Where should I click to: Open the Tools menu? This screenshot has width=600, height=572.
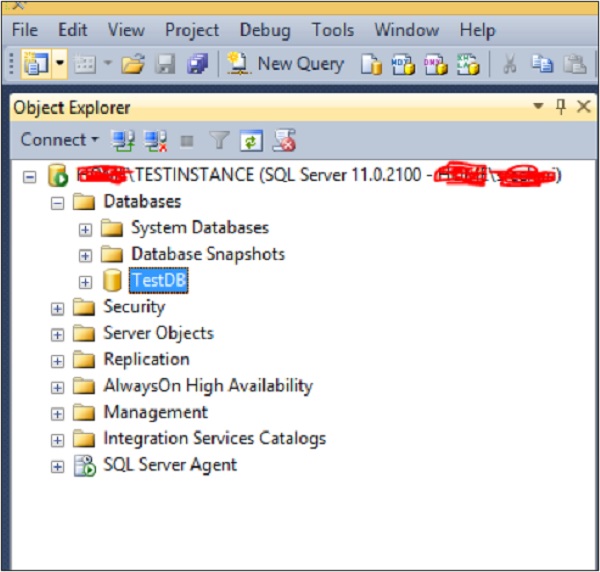(332, 30)
